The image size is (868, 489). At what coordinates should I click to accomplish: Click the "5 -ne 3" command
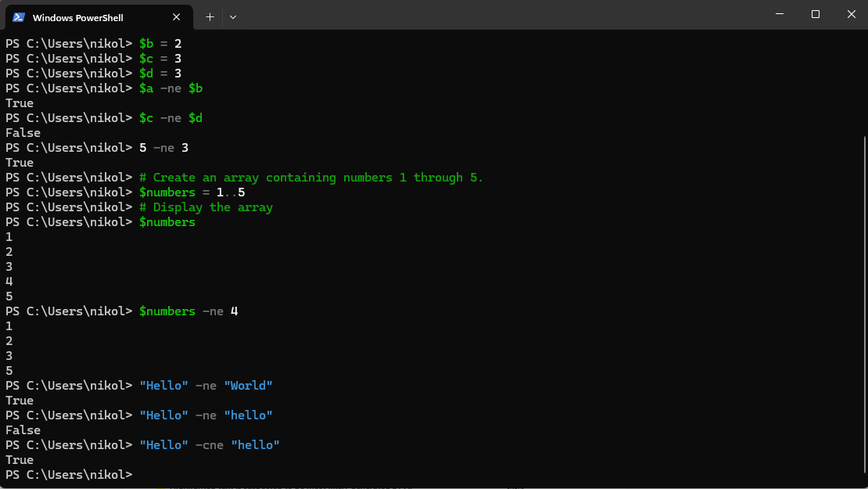[164, 148]
